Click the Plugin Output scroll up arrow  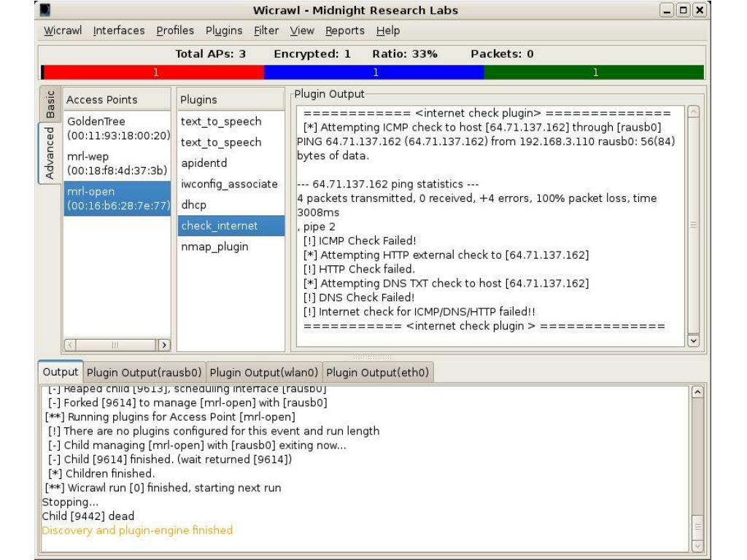tap(694, 112)
